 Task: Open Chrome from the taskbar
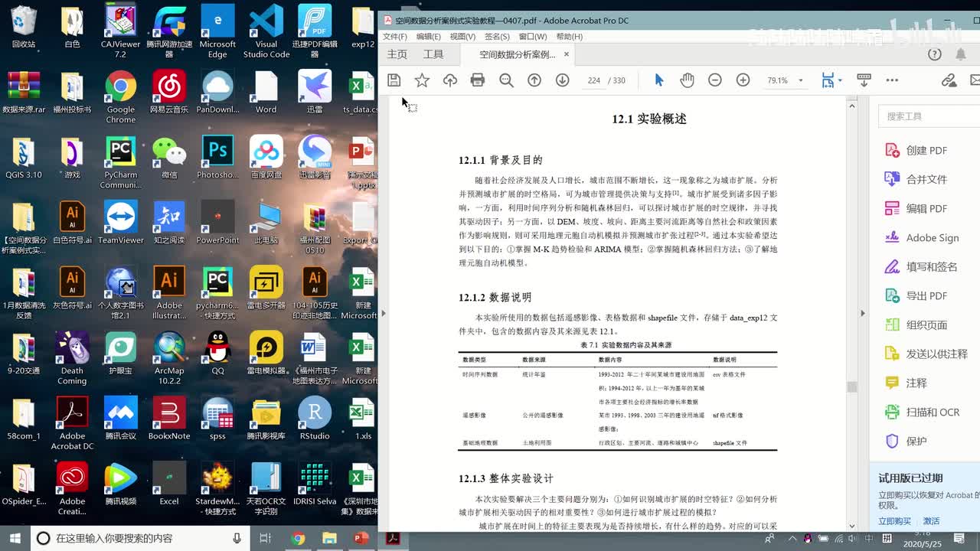click(298, 538)
